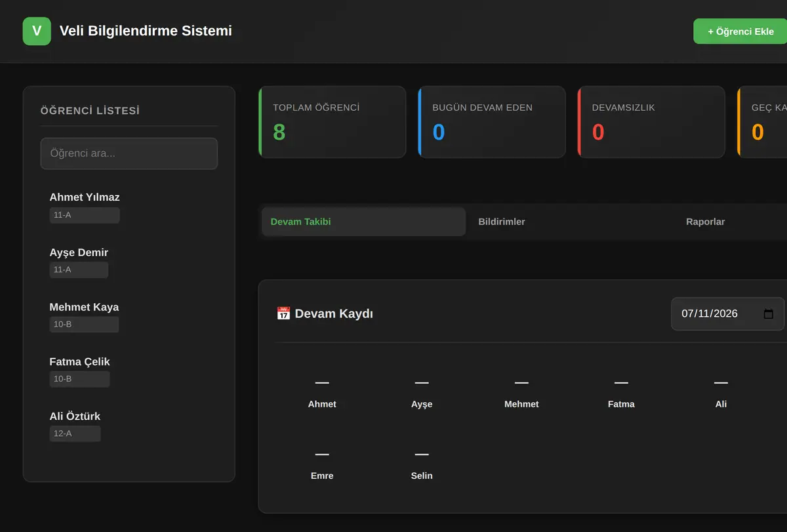Viewport: 787px width, 532px height.
Task: Mark attendance for Fatma in Devam Kaydı
Action: pos(621,392)
